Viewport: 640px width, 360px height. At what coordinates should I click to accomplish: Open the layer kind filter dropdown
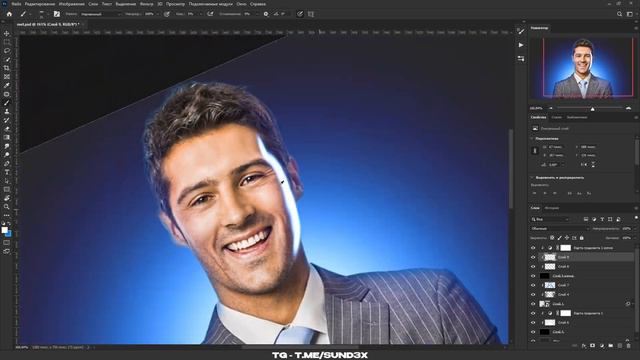[550, 219]
